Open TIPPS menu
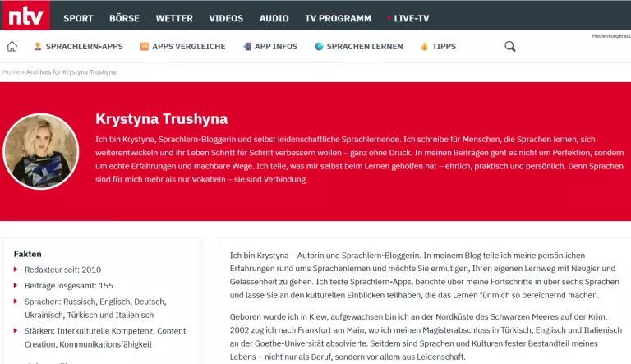Image resolution: width=631 pixels, height=364 pixels. [x=444, y=46]
